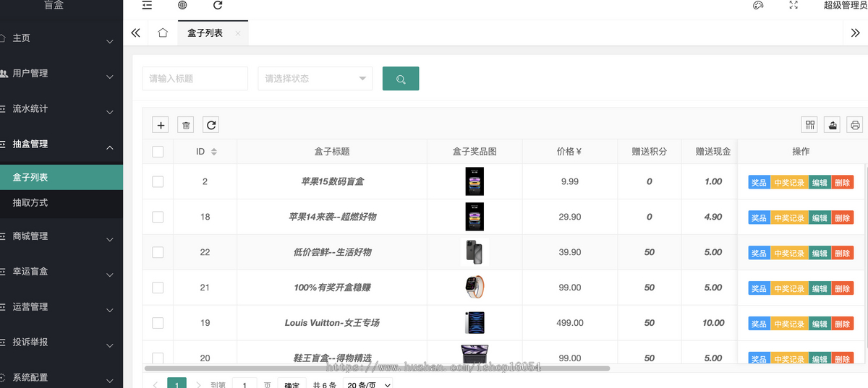Click the trash delete icon in toolbar
Viewport: 868px width, 388px height.
point(186,125)
